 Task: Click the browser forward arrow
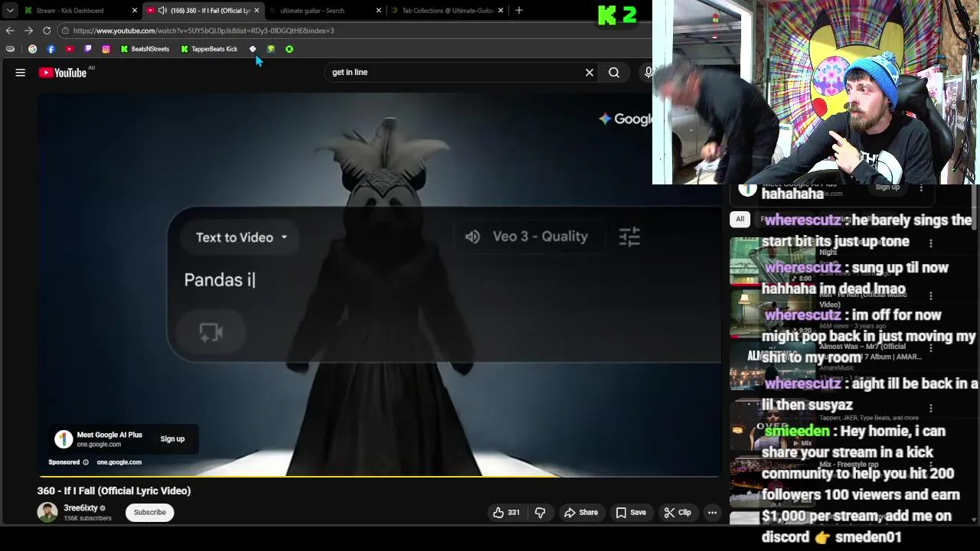[x=28, y=31]
